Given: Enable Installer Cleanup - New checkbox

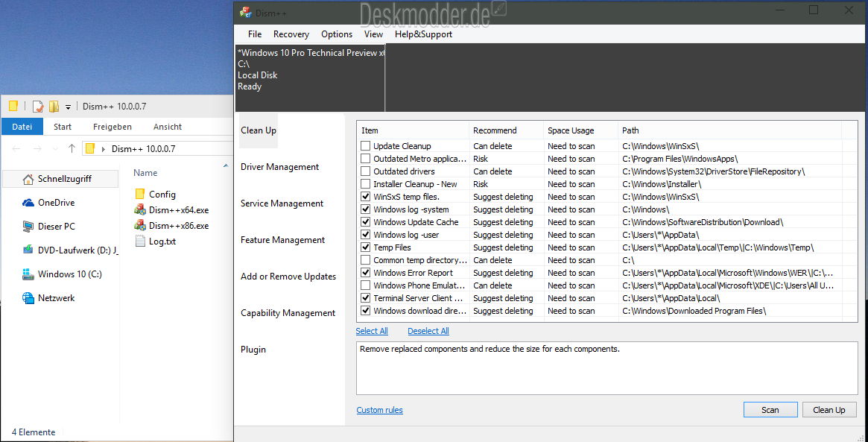Looking at the screenshot, I should pos(365,184).
